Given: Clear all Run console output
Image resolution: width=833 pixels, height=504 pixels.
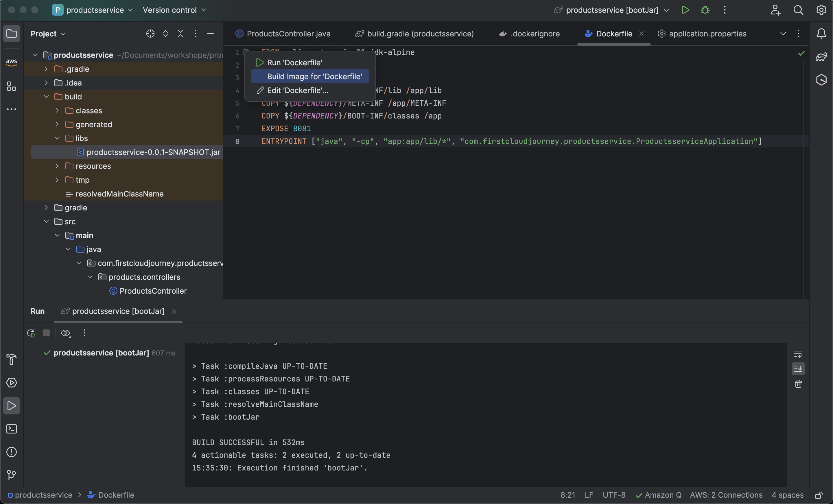Looking at the screenshot, I should tap(798, 384).
